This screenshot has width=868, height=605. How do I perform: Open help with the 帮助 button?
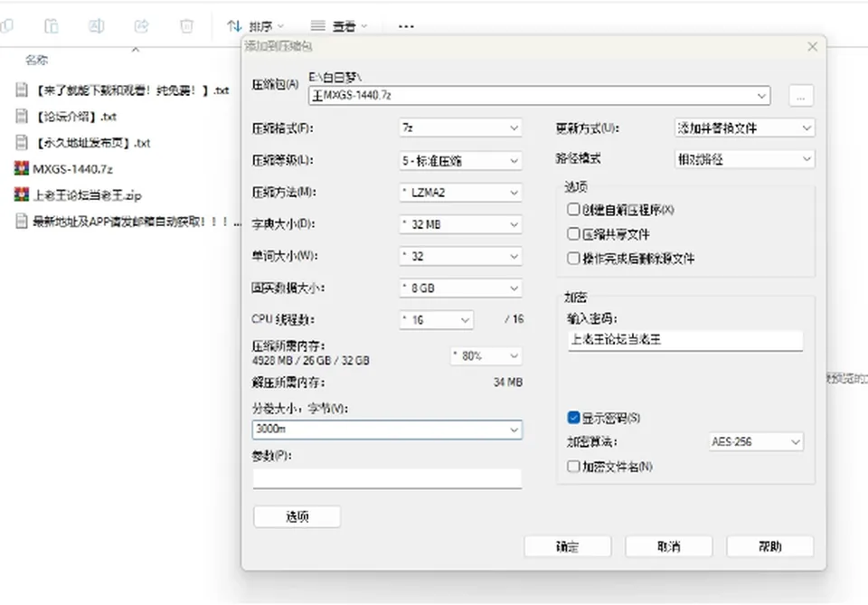pyautogui.click(x=770, y=546)
